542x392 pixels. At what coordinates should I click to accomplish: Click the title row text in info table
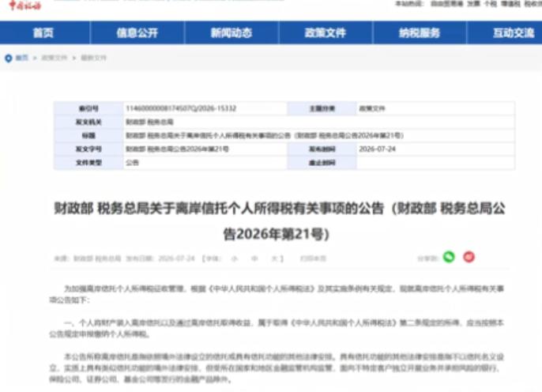pyautogui.click(x=265, y=135)
